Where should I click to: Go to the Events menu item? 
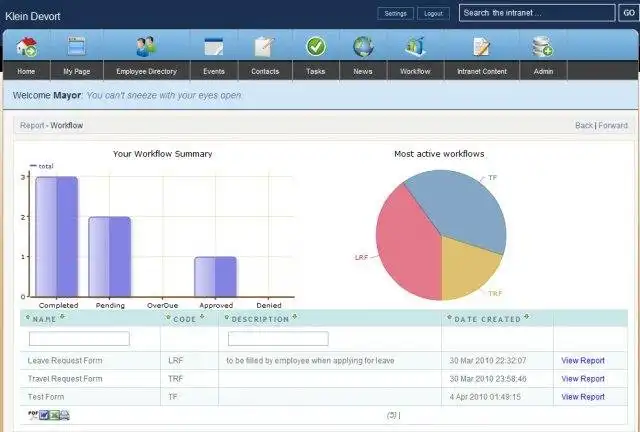tap(214, 71)
